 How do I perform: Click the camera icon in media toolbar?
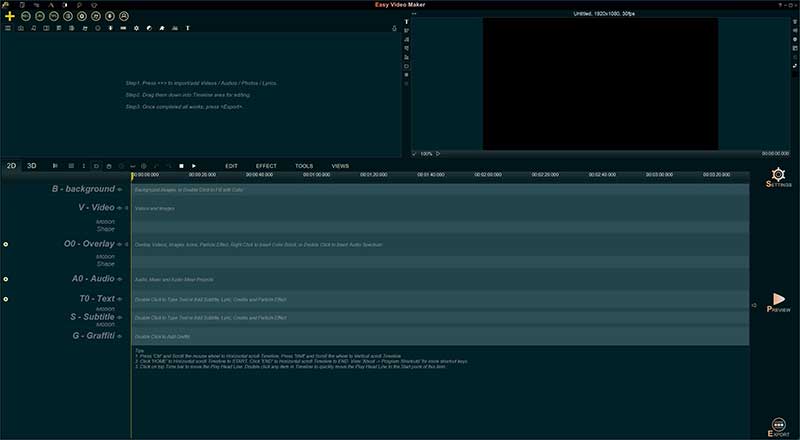pyautogui.click(x=21, y=28)
